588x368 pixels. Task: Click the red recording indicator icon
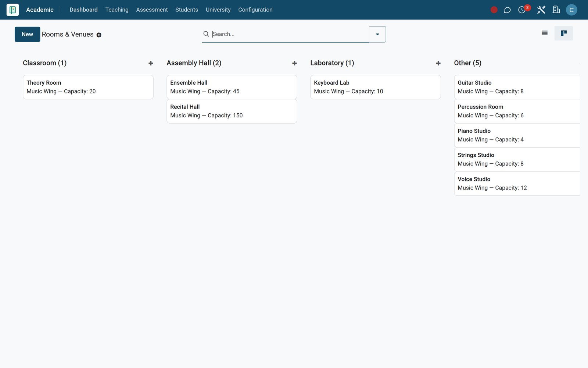pyautogui.click(x=494, y=10)
